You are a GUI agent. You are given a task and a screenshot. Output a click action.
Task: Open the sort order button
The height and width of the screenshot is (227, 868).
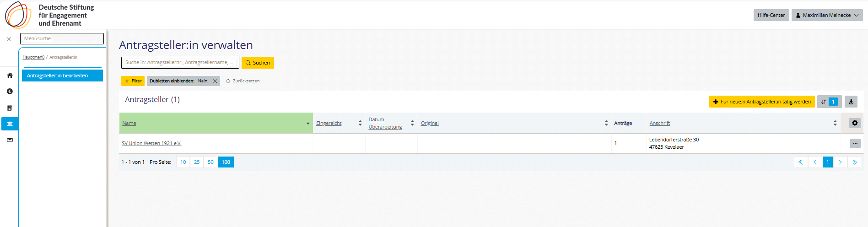829,102
